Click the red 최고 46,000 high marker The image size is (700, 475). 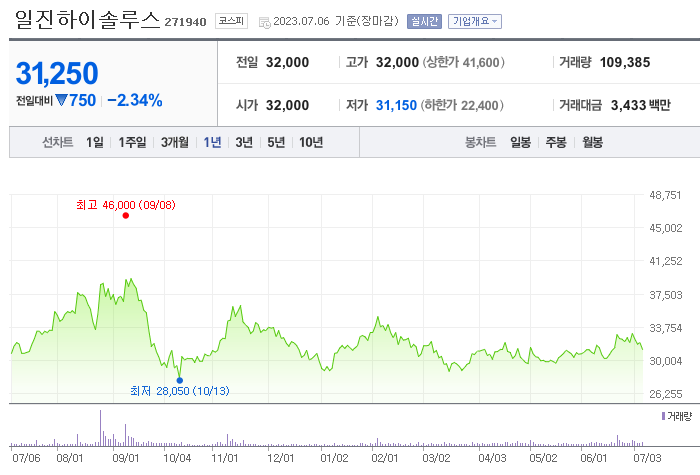click(126, 216)
